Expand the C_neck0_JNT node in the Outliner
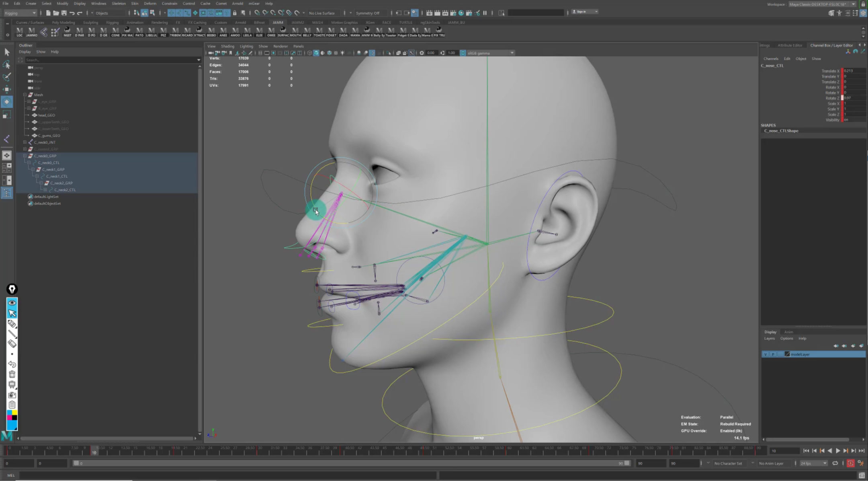The image size is (868, 481). coord(25,142)
